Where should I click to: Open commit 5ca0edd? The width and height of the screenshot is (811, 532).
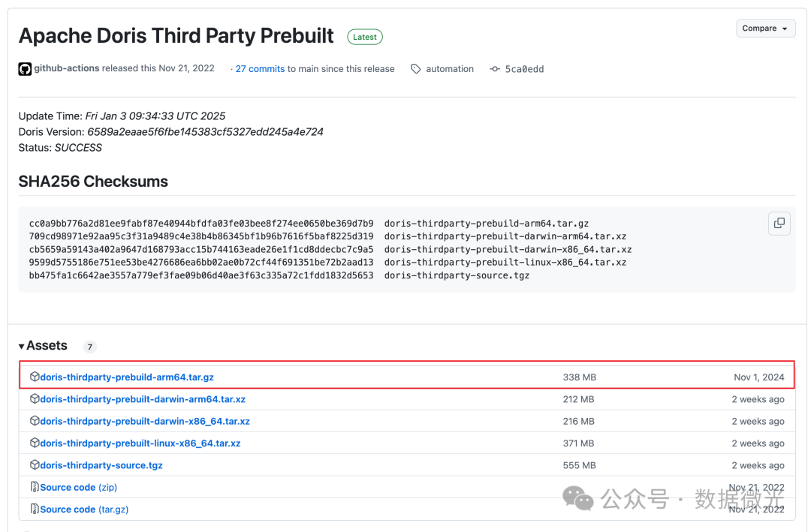point(524,69)
